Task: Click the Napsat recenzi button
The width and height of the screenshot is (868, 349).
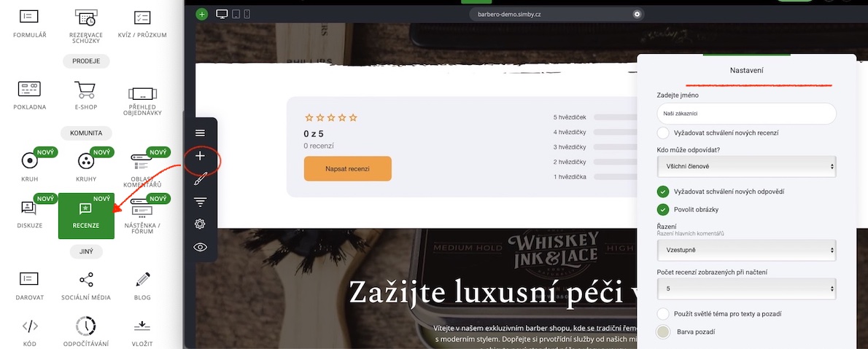Action: 348,169
